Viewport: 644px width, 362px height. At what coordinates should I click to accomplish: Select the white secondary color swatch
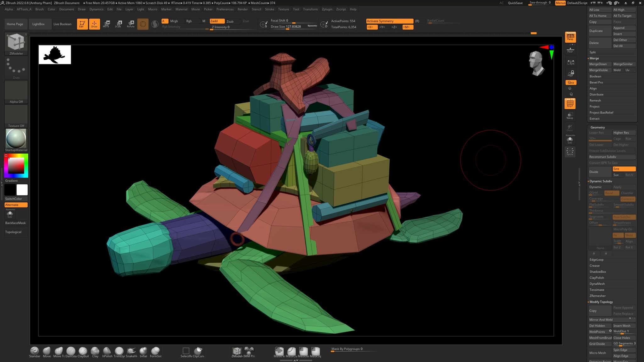pos(22,190)
